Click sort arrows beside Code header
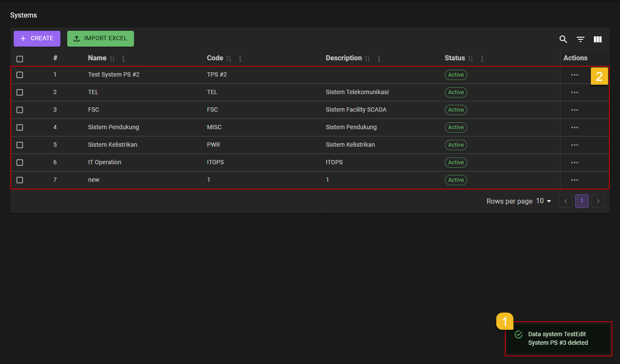 coord(229,59)
